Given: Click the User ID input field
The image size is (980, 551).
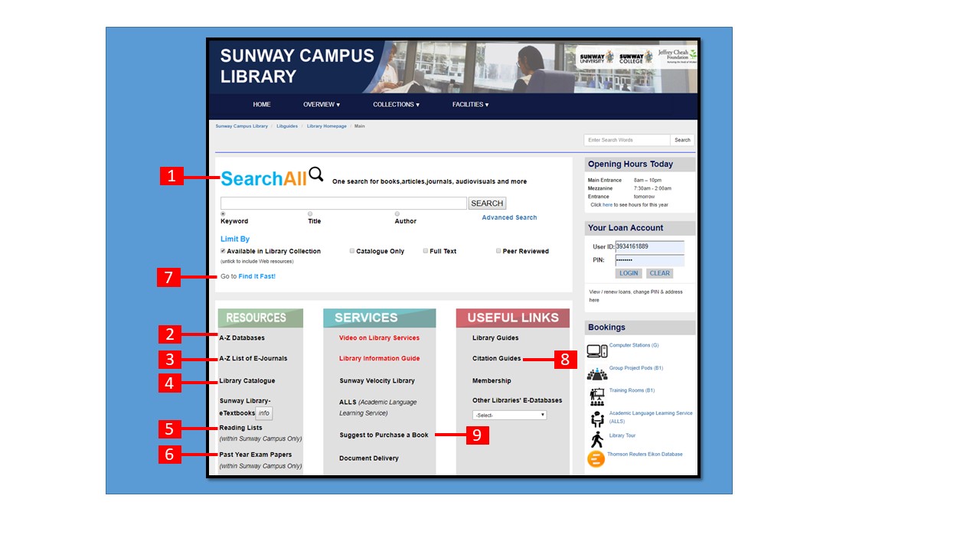Looking at the screenshot, I should [x=649, y=246].
